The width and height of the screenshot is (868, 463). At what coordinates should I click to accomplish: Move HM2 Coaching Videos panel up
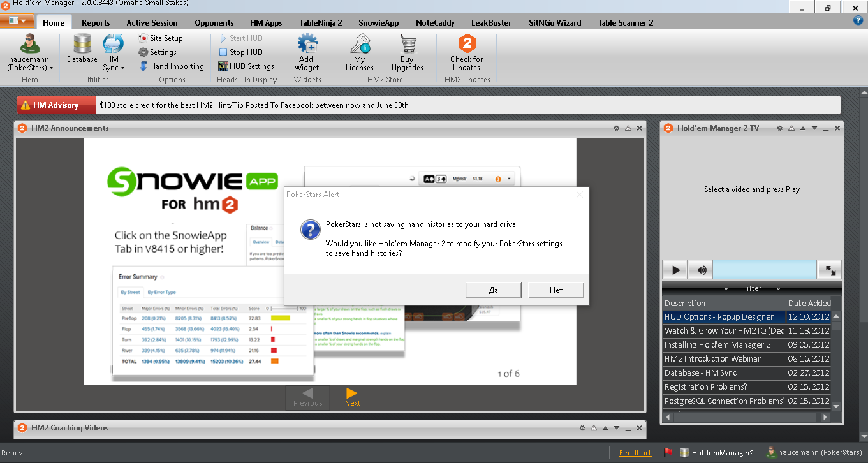point(605,428)
